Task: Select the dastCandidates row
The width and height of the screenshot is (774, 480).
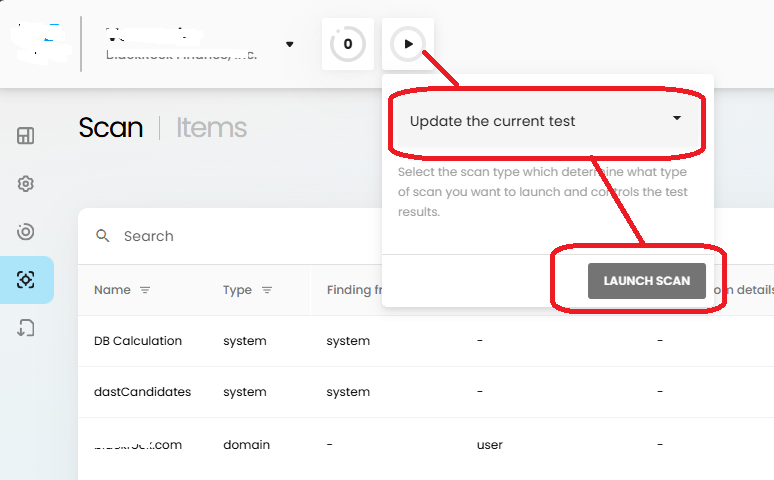Action: click(x=426, y=392)
